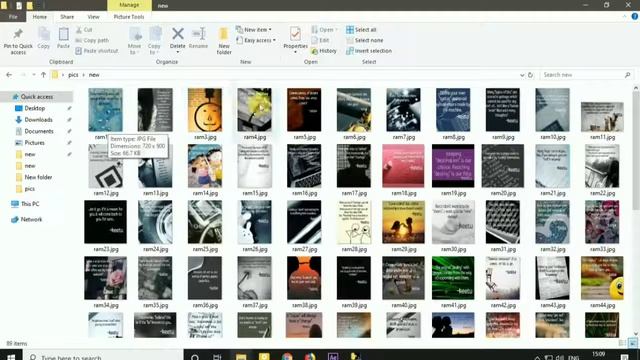Viewport: 640px width, 360px height.
Task: Create a New folder from ribbon
Action: (224, 41)
